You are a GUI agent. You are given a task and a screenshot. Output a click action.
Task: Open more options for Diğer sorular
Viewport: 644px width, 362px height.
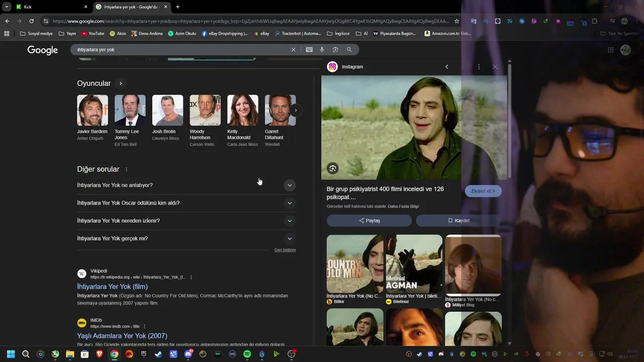[x=126, y=169]
